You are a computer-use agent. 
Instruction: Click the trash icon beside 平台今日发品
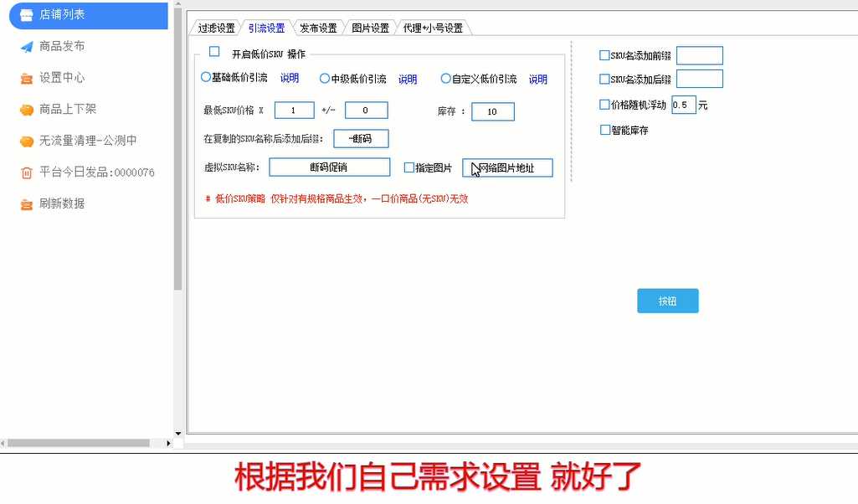point(27,172)
